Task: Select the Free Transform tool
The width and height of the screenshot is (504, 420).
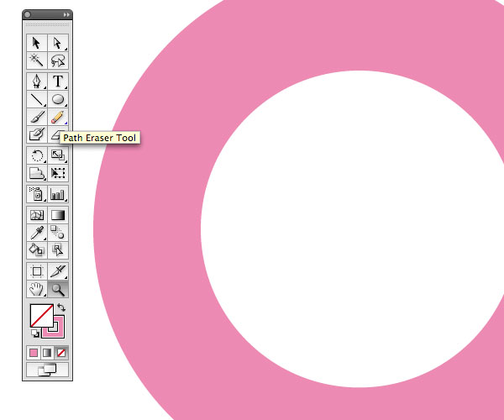Action: click(x=58, y=173)
